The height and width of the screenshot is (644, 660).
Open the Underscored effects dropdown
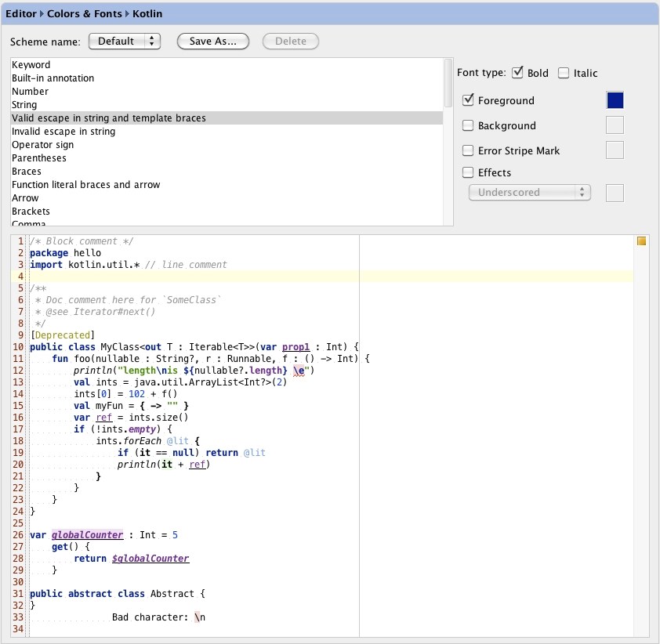point(530,191)
